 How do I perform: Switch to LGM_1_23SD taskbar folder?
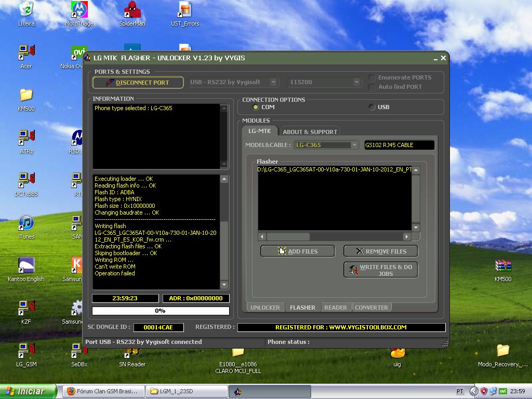(187, 391)
